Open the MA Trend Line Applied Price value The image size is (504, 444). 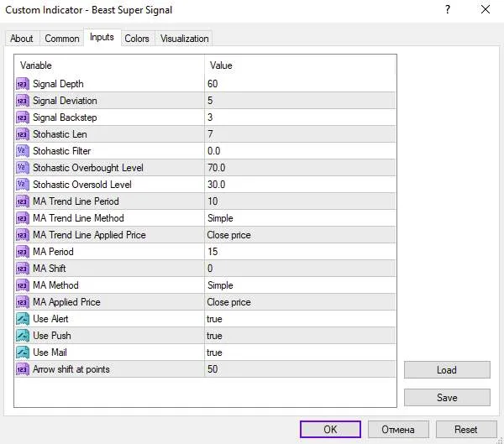[300, 235]
